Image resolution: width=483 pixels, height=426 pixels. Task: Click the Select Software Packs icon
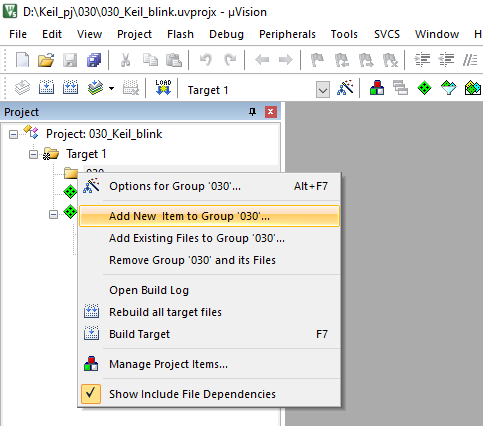coord(448,88)
